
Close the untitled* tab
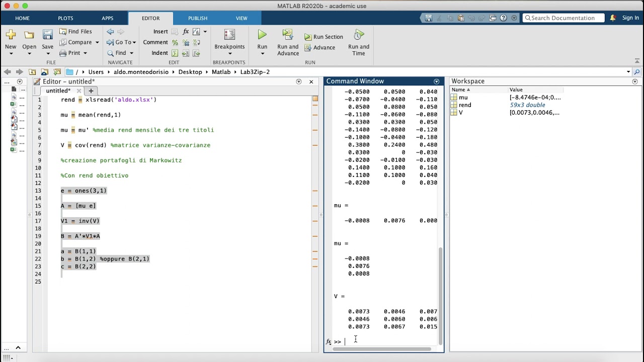click(x=79, y=91)
